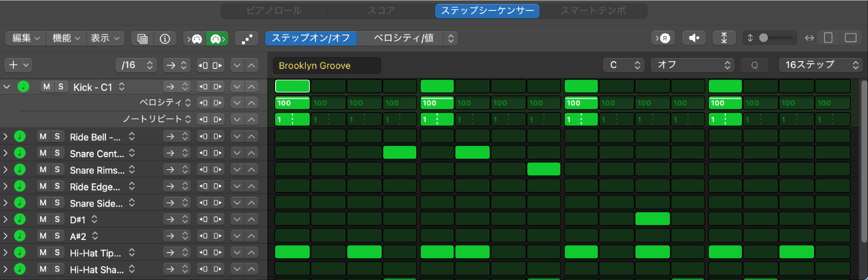Click Brooklyn Groove pattern name field
The image size is (868, 280).
pyautogui.click(x=327, y=65)
